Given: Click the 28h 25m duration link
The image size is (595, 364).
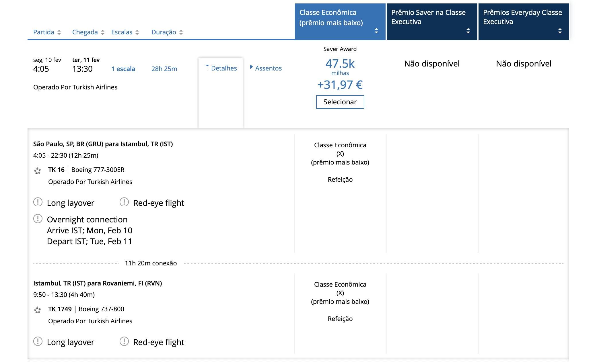Looking at the screenshot, I should coord(164,69).
